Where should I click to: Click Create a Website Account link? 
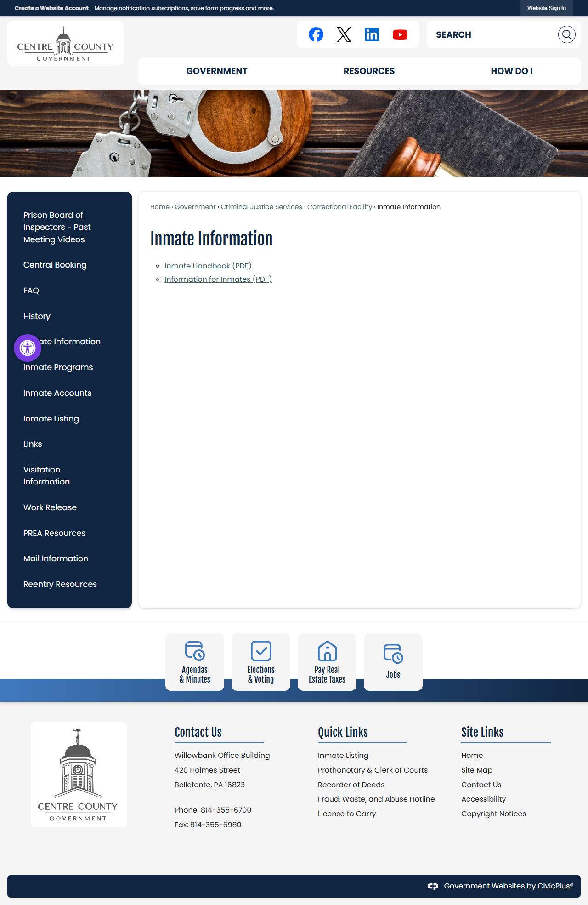[51, 8]
